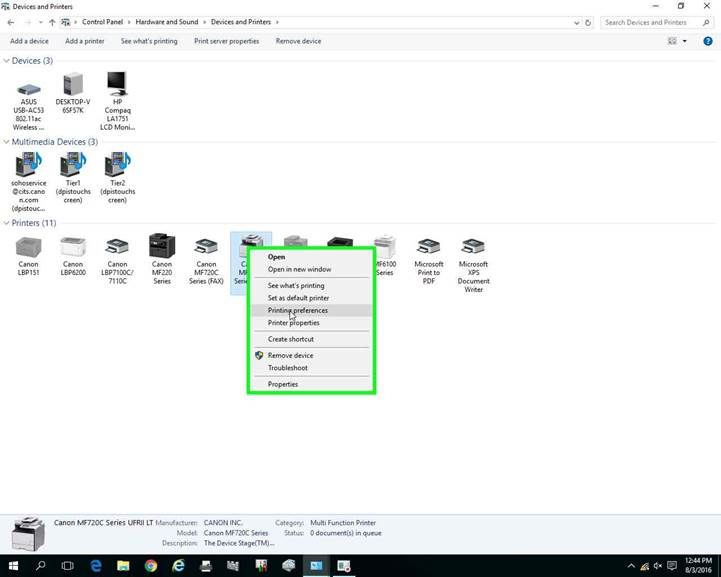Select the Canon LBP151 printer
721x577 pixels.
29,256
